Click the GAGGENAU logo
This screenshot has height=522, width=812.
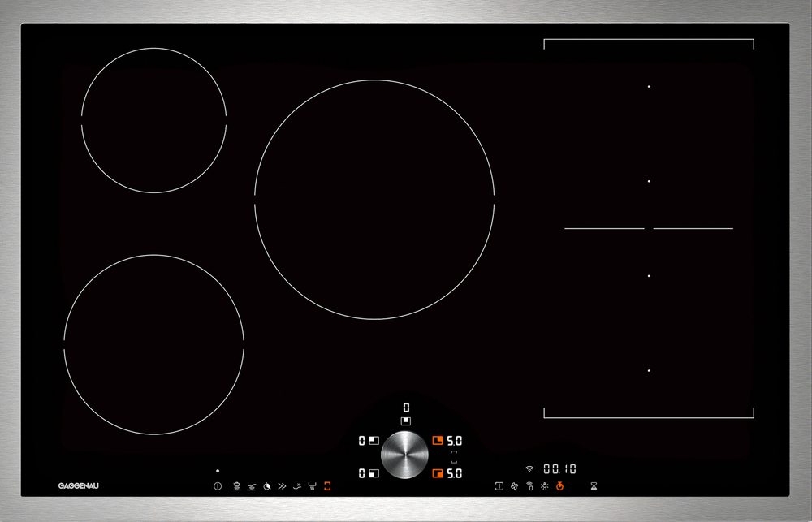tap(78, 485)
